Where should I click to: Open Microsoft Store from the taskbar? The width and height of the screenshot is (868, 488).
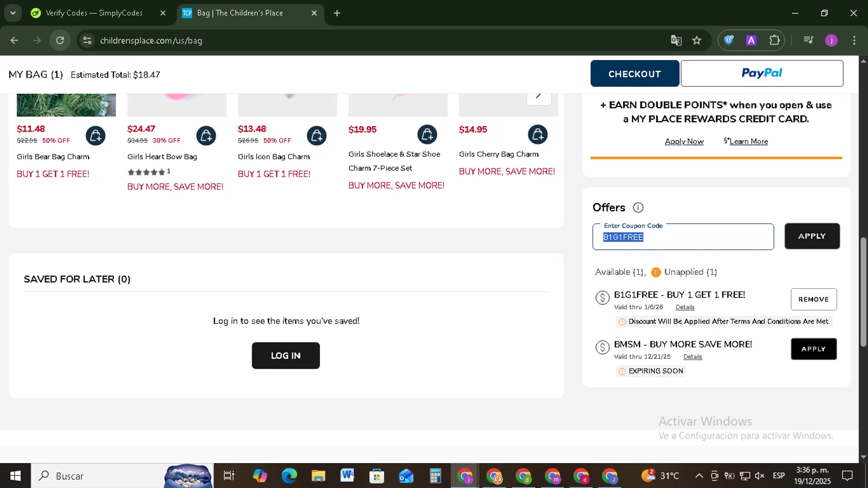[377, 476]
